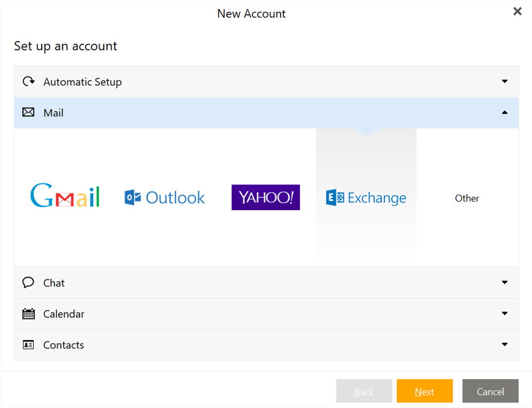Expand the Calendar section
Viewport: 532px width, 408px height.
(504, 314)
